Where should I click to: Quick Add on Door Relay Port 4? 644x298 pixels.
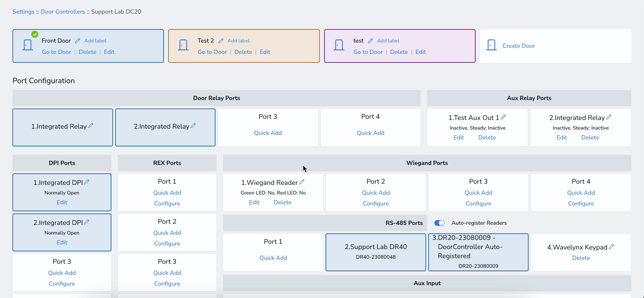pos(370,133)
